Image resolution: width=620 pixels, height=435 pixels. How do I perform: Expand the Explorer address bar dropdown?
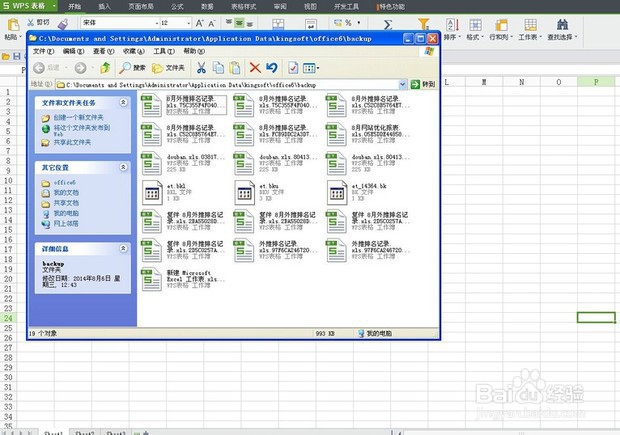tap(402, 84)
